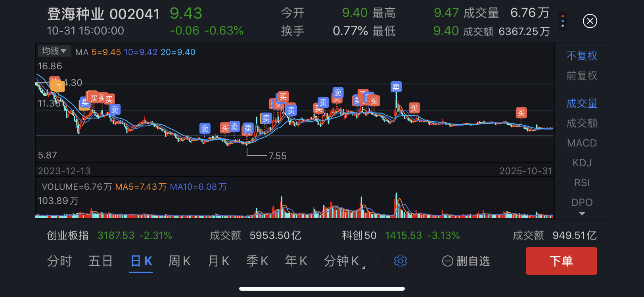Select 成交量 sub-chart indicator

(582, 103)
